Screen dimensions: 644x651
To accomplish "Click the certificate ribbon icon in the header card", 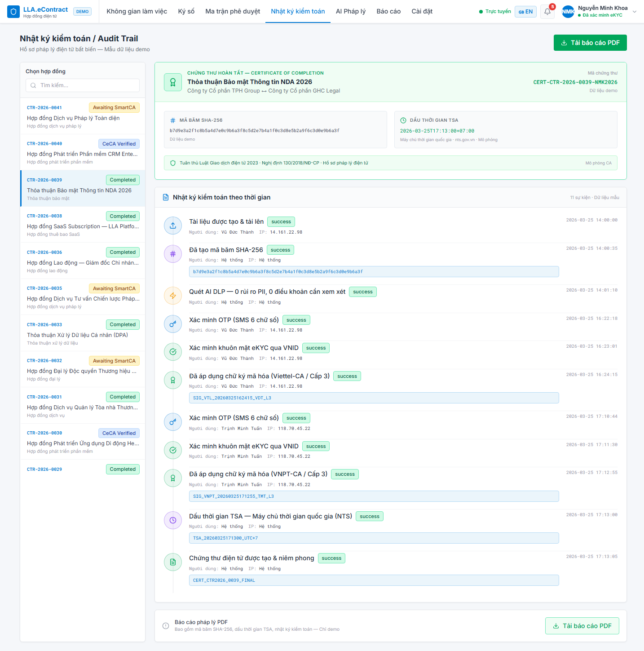I will (173, 83).
